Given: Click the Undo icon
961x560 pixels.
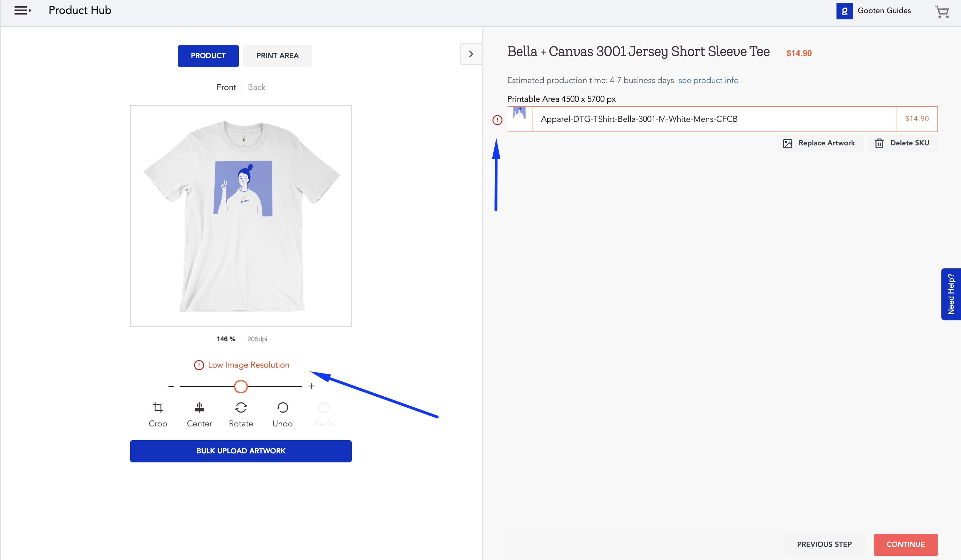Looking at the screenshot, I should (282, 407).
